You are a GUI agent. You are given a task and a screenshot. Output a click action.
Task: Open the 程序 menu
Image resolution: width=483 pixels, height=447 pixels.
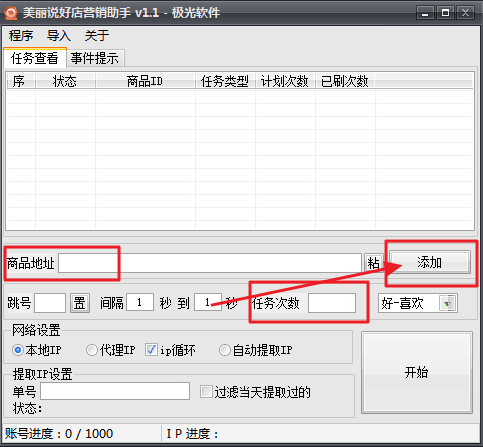[21, 35]
